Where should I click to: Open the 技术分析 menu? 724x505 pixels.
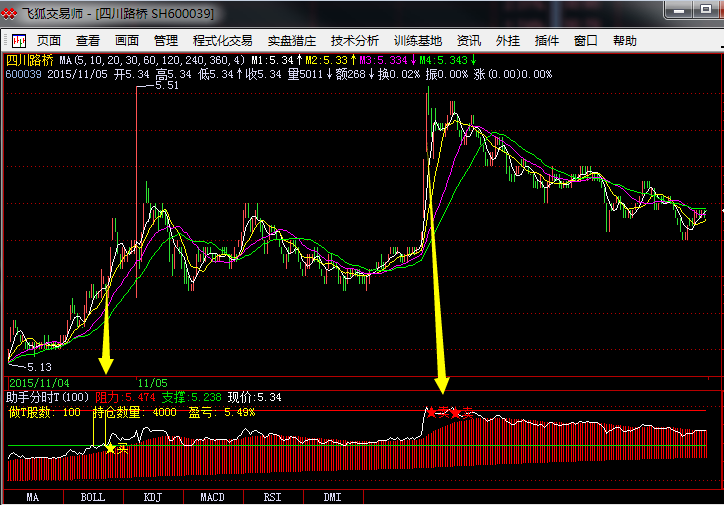355,41
